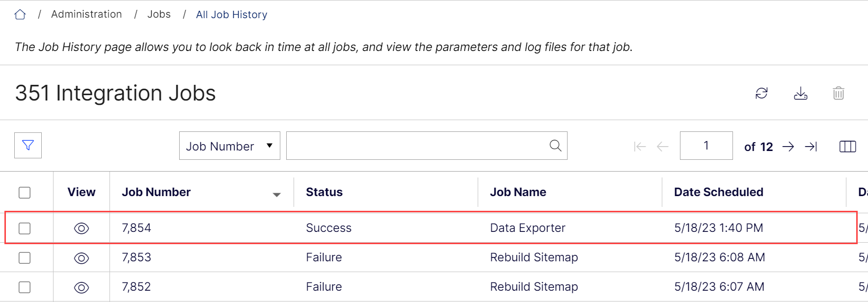
Task: Click the trash delete icon
Action: (839, 93)
